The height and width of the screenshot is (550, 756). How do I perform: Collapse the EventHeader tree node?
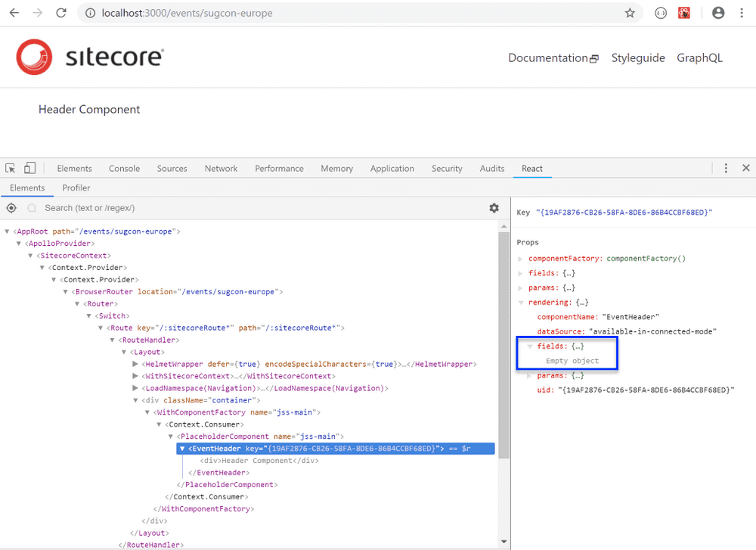182,449
